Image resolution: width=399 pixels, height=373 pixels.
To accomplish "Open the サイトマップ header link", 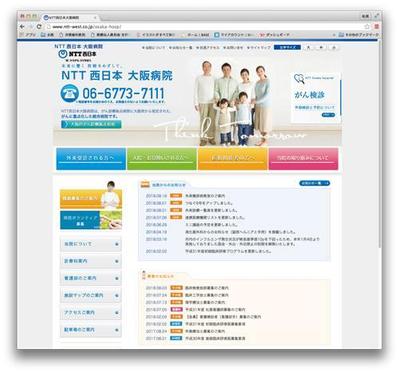I will click(259, 48).
